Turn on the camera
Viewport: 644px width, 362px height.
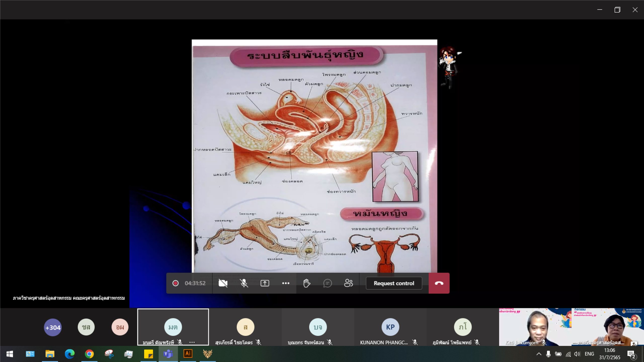point(223,283)
